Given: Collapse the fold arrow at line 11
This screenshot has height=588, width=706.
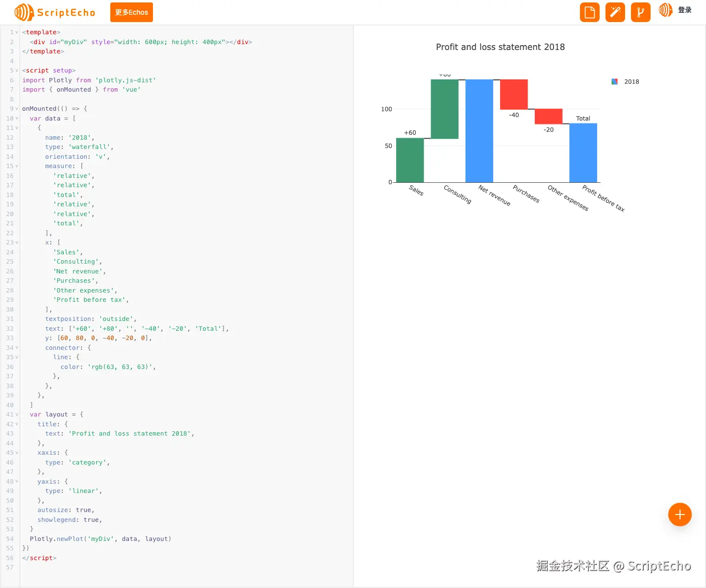Looking at the screenshot, I should pos(17,128).
